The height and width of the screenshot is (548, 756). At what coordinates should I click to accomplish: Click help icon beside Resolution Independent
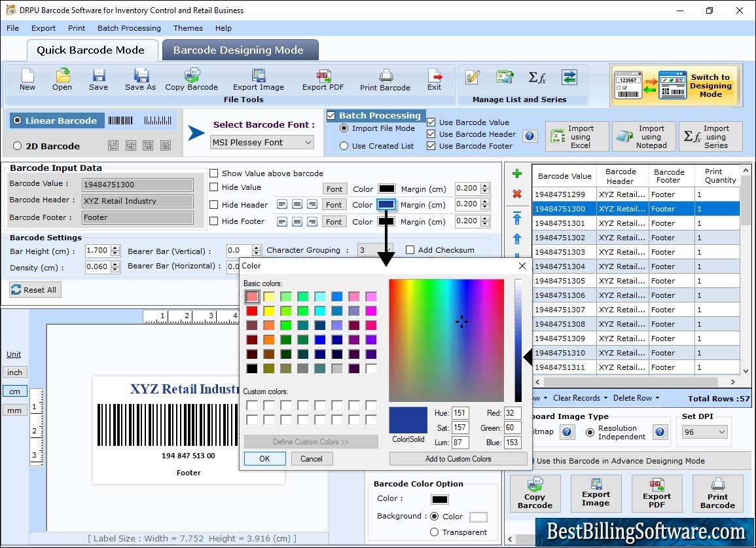coord(660,431)
